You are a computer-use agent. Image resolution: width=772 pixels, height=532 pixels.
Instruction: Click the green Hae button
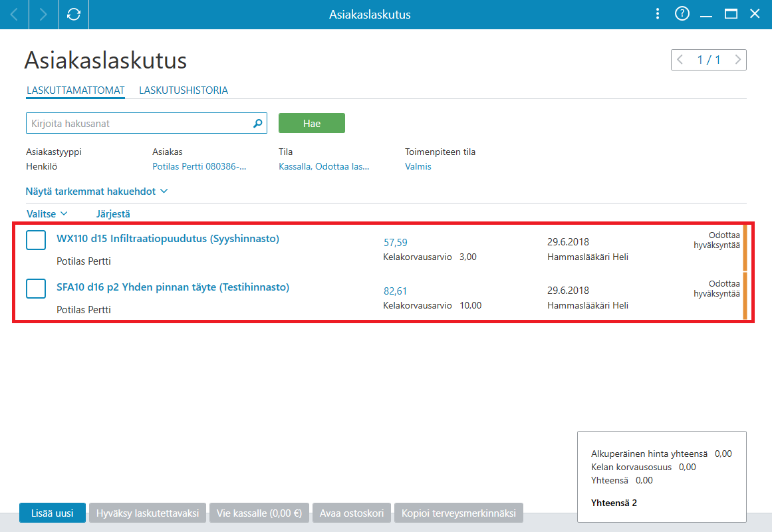312,123
